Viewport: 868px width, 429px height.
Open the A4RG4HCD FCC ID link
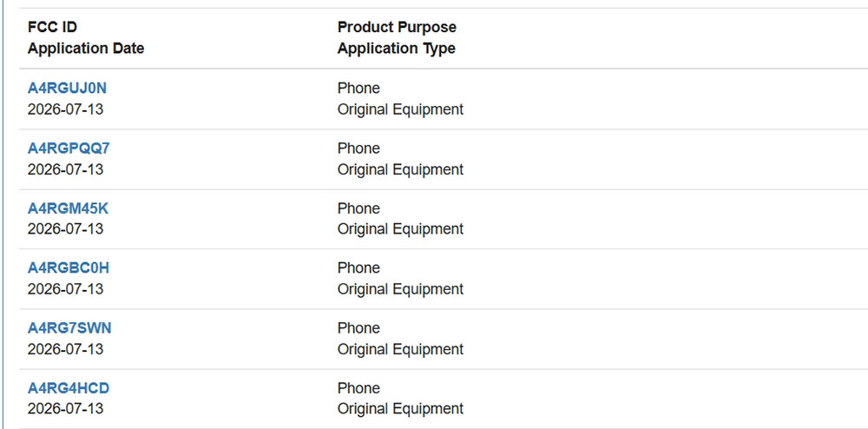point(69,388)
